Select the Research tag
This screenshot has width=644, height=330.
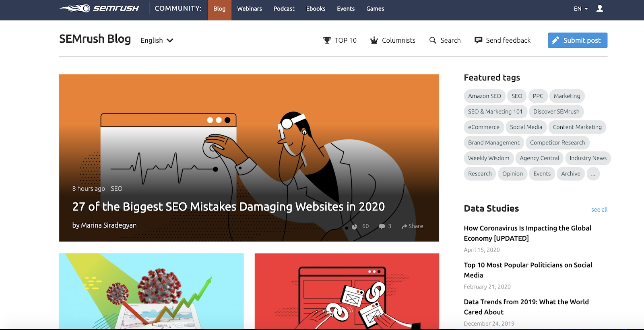tap(480, 174)
